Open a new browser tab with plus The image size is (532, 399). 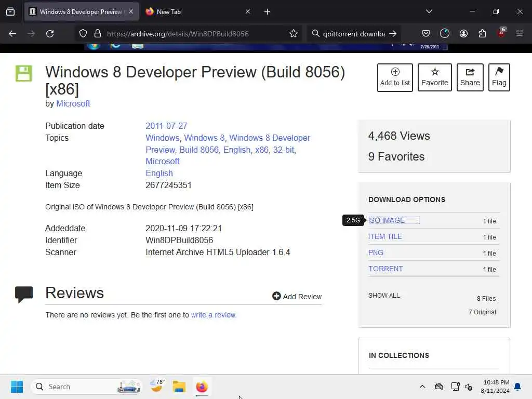(x=268, y=12)
